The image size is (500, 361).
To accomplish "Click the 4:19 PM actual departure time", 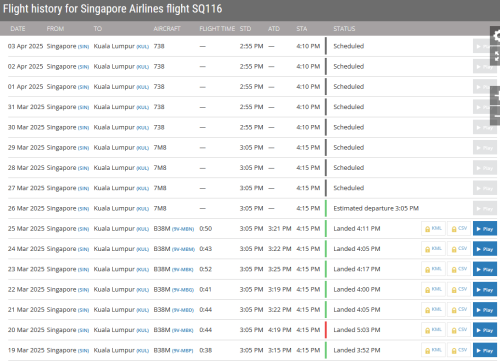I will click(280, 330).
